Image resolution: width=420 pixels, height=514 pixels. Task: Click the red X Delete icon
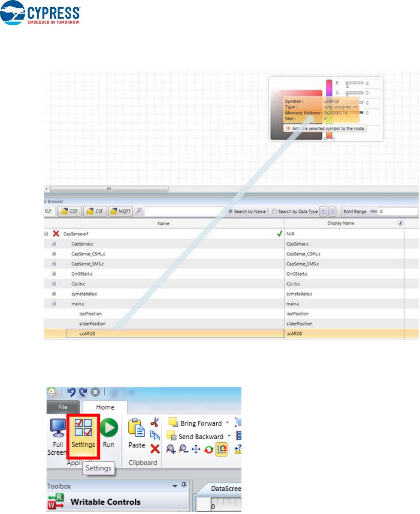coord(155,449)
